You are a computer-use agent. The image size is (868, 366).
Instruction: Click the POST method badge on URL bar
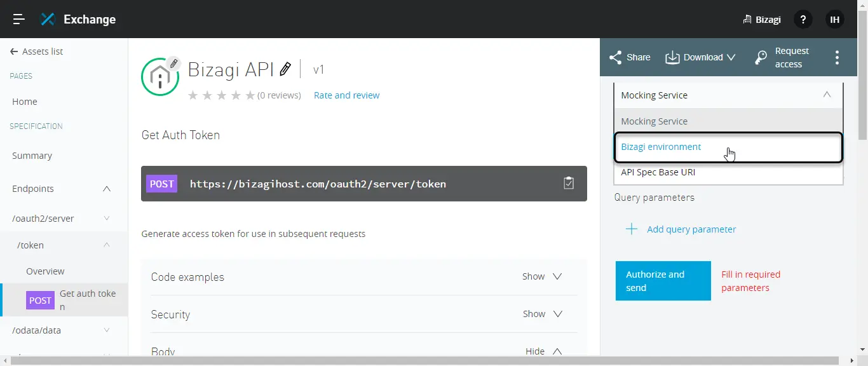[161, 184]
